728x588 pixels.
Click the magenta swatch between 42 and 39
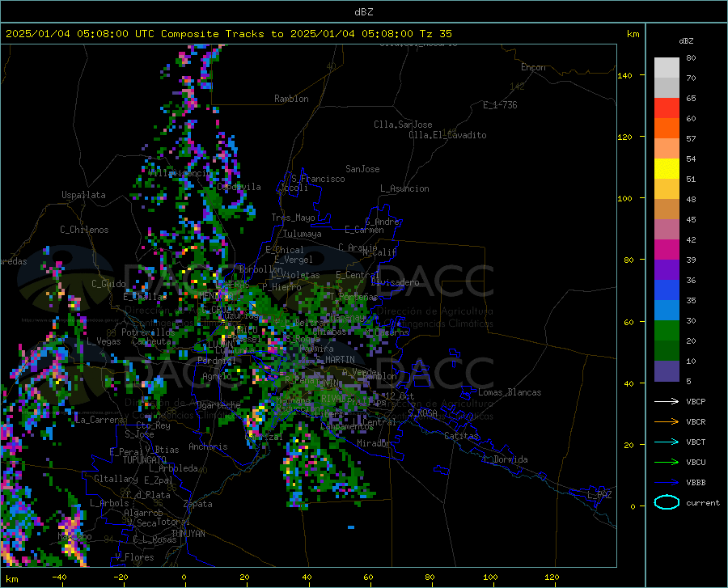click(667, 250)
